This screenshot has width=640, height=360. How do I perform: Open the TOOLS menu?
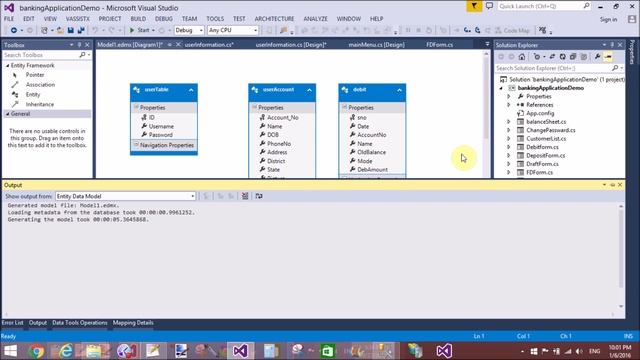click(x=215, y=19)
